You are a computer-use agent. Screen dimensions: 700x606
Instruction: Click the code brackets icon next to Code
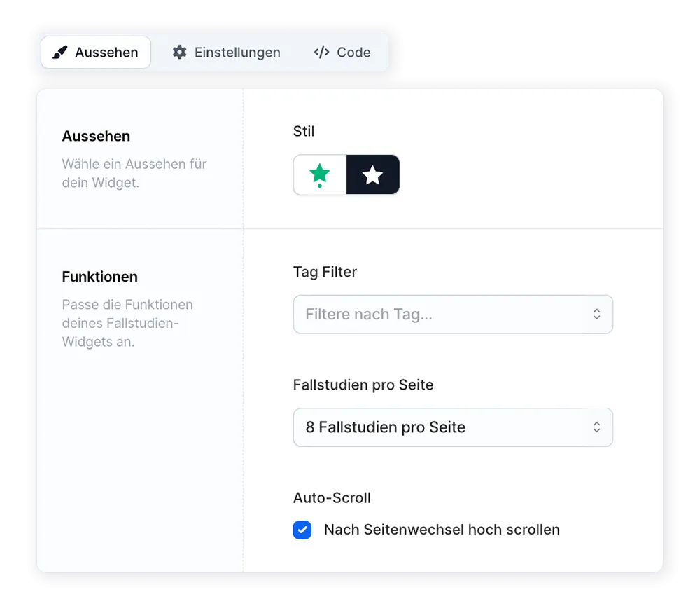pyautogui.click(x=321, y=52)
